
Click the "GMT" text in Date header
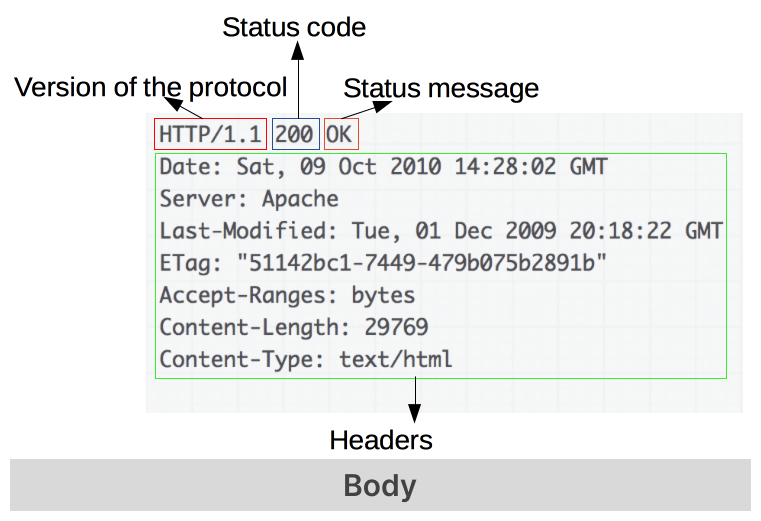pos(587,167)
